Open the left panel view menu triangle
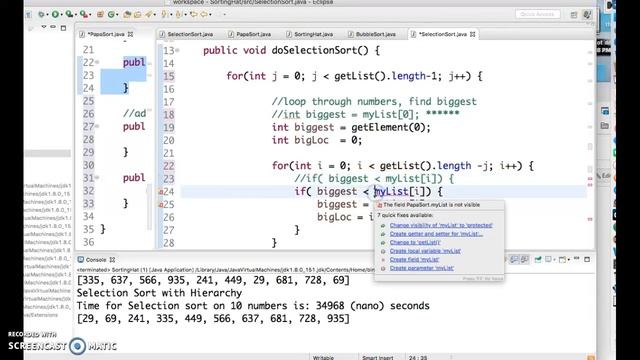640x360 pixels. pos(44,27)
